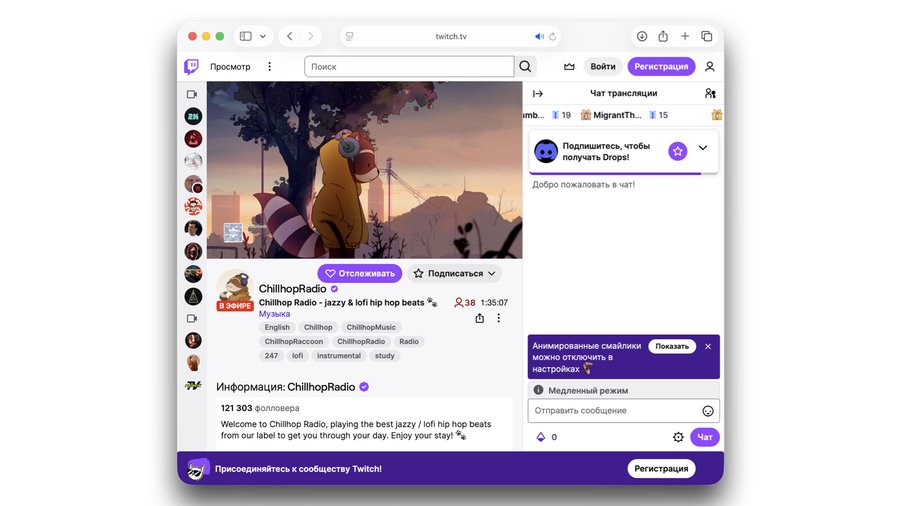The width and height of the screenshot is (900, 506).
Task: Open the Prime crown loot icon
Action: pos(569,67)
